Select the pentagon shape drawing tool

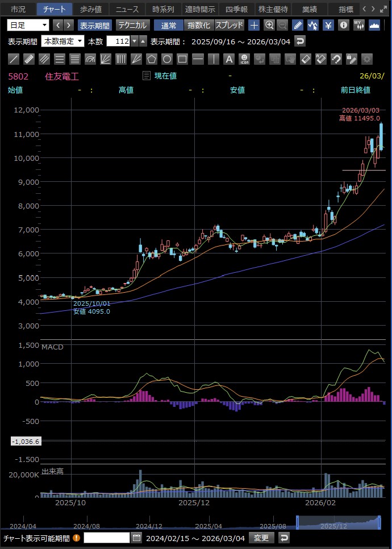152,59
